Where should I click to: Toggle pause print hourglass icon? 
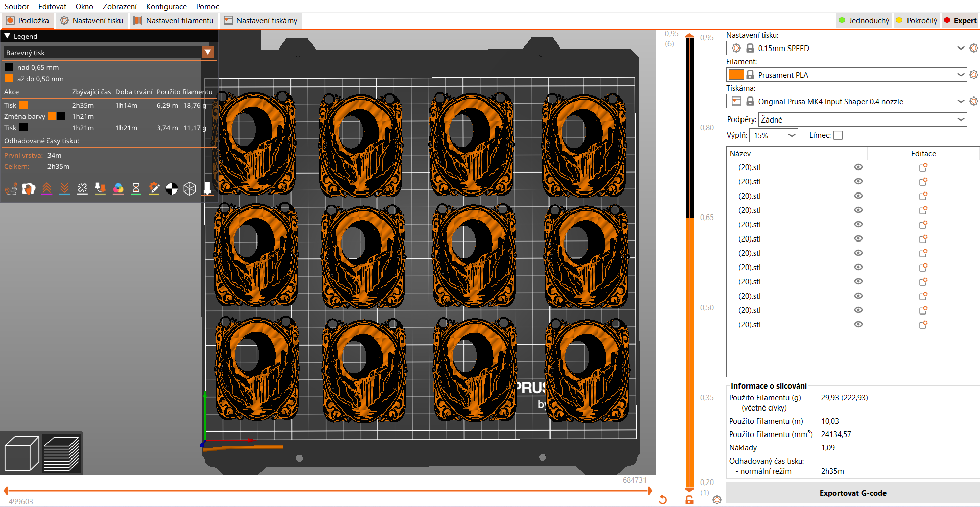click(x=136, y=189)
